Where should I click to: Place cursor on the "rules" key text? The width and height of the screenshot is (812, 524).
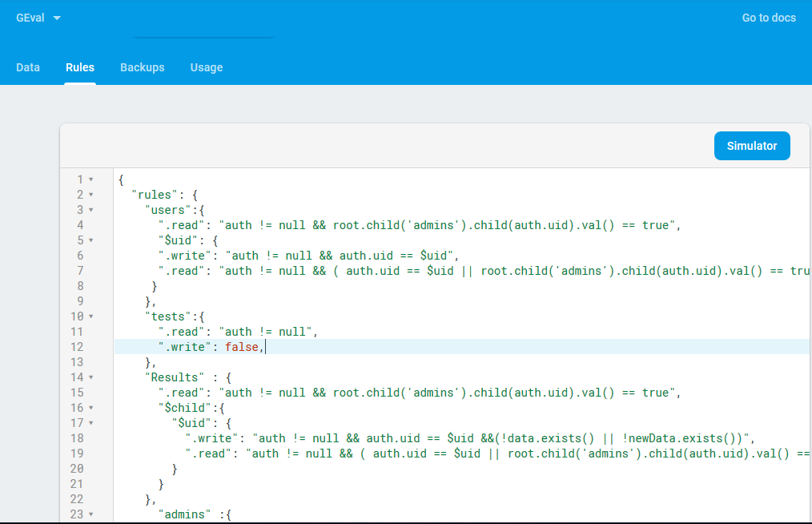[155, 195]
